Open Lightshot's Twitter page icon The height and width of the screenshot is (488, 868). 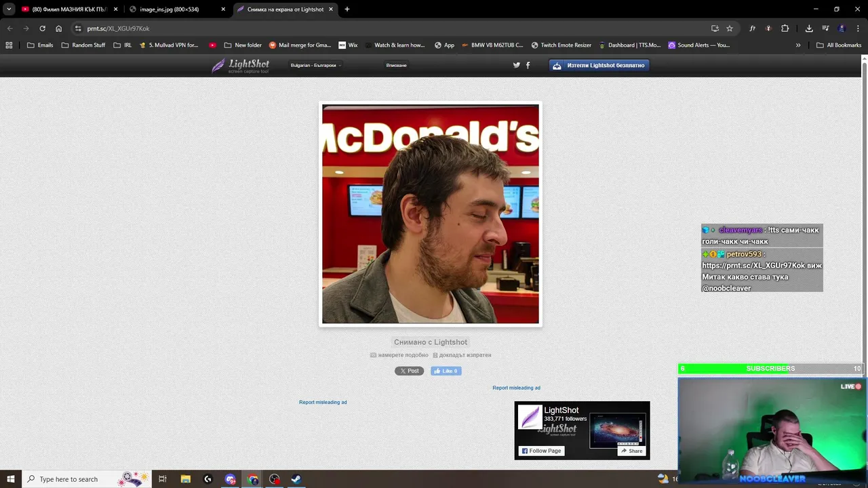517,65
